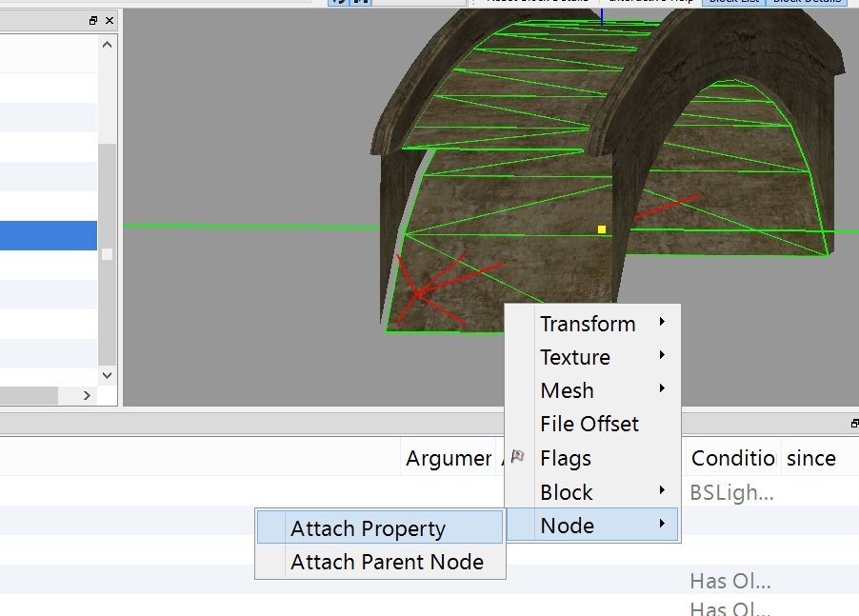Viewport: 859px width, 616px height.
Task: Click the block list scroll-down arrow
Action: 107,376
